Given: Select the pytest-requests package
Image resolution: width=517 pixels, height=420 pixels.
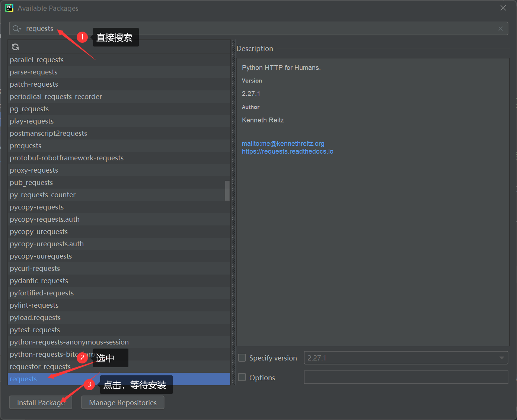Looking at the screenshot, I should point(119,330).
